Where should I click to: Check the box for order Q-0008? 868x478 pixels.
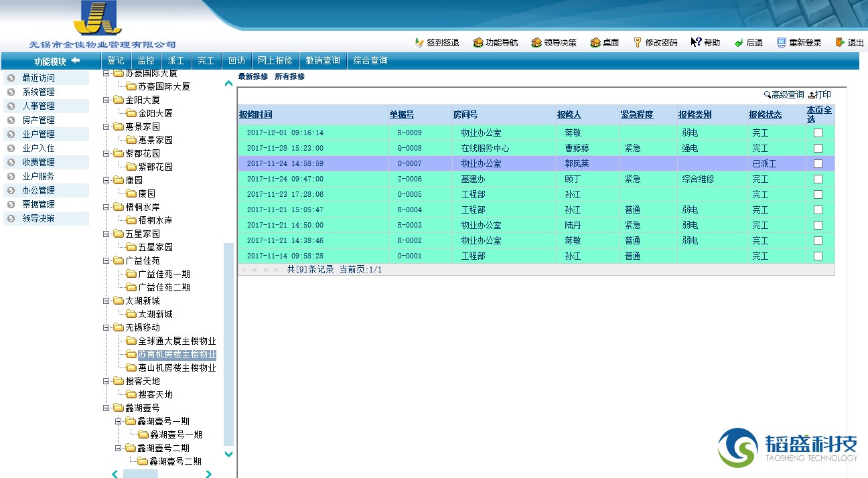pyautogui.click(x=818, y=148)
